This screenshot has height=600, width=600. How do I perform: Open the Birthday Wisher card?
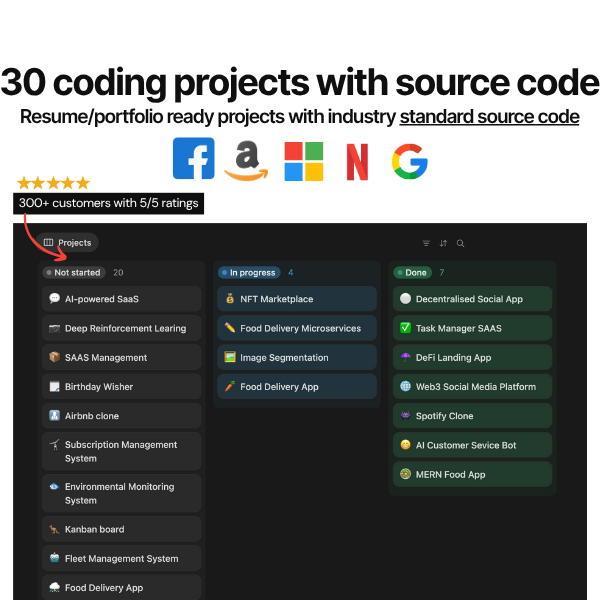pos(122,386)
